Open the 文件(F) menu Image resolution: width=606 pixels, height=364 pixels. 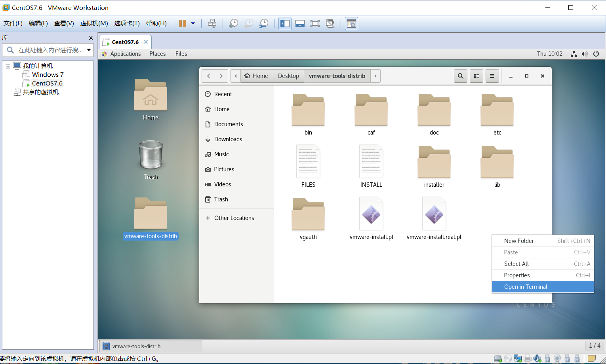(13, 23)
